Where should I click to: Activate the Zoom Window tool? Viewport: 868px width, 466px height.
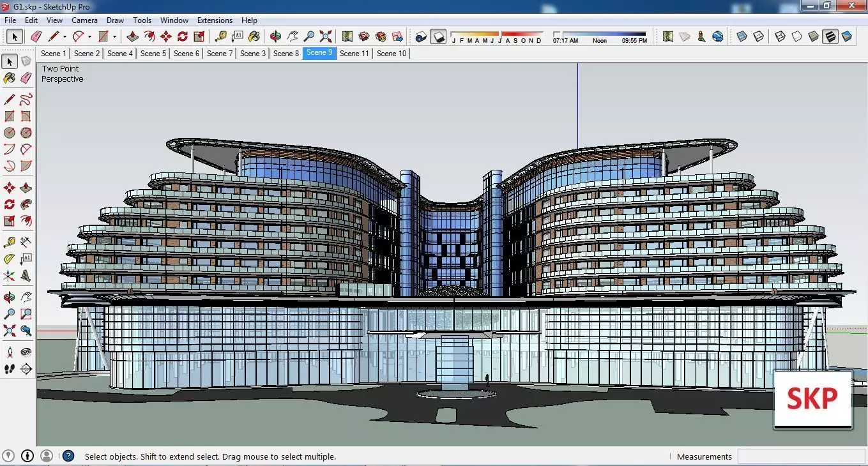[x=26, y=314]
